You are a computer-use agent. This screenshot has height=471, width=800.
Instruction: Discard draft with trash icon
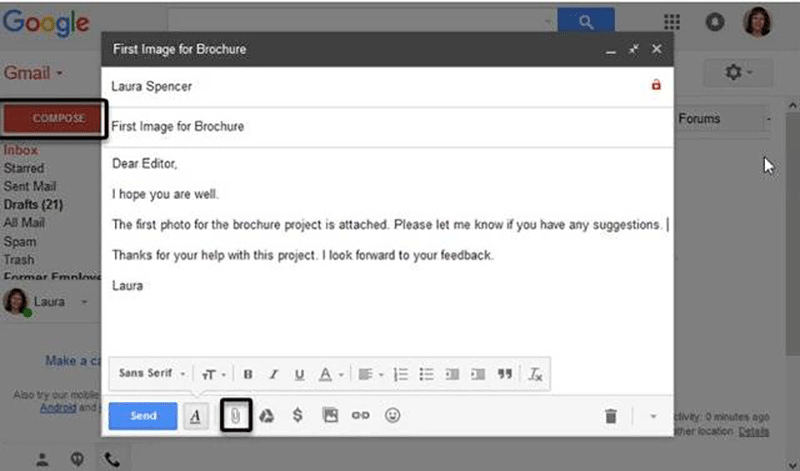(611, 416)
